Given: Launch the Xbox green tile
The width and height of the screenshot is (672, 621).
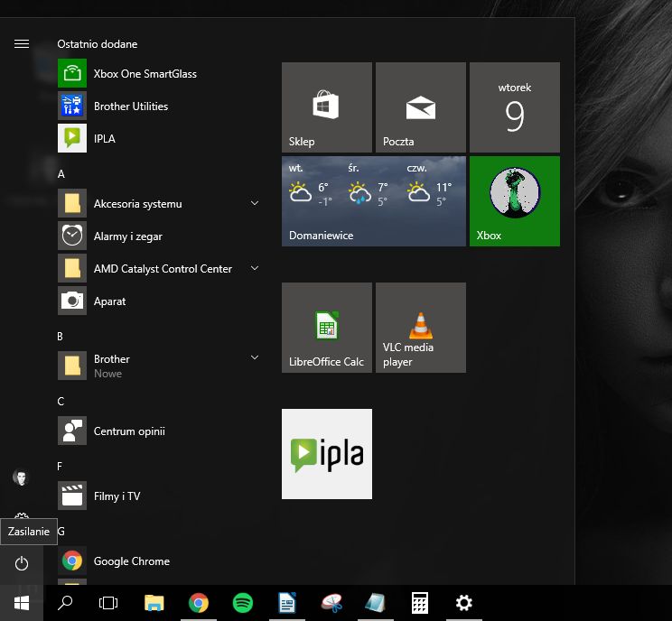Looking at the screenshot, I should click(x=514, y=201).
